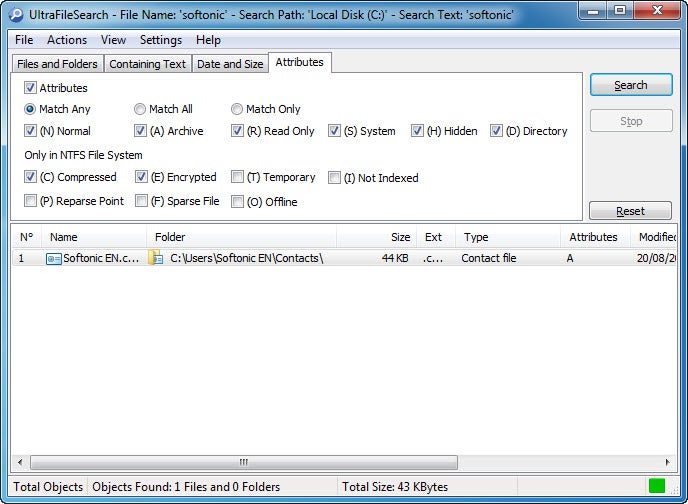Select the Match Only radio button
Viewport: 688px width, 504px height.
click(x=237, y=109)
